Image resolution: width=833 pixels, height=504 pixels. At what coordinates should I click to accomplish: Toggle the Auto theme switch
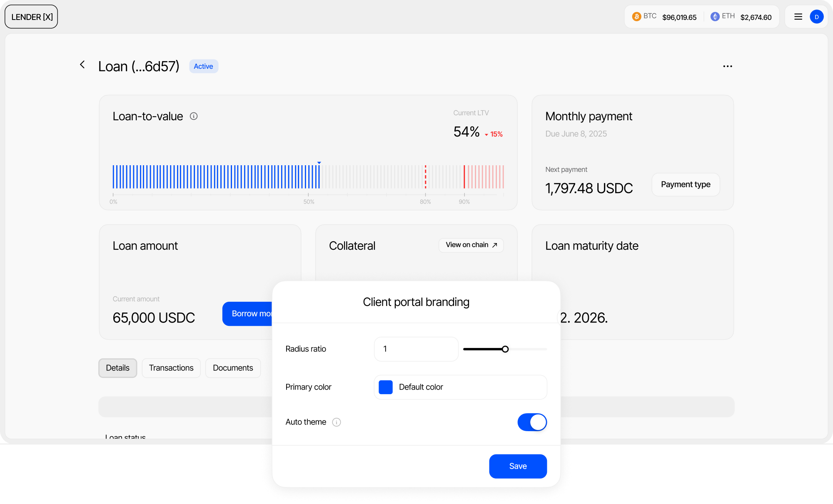click(532, 422)
